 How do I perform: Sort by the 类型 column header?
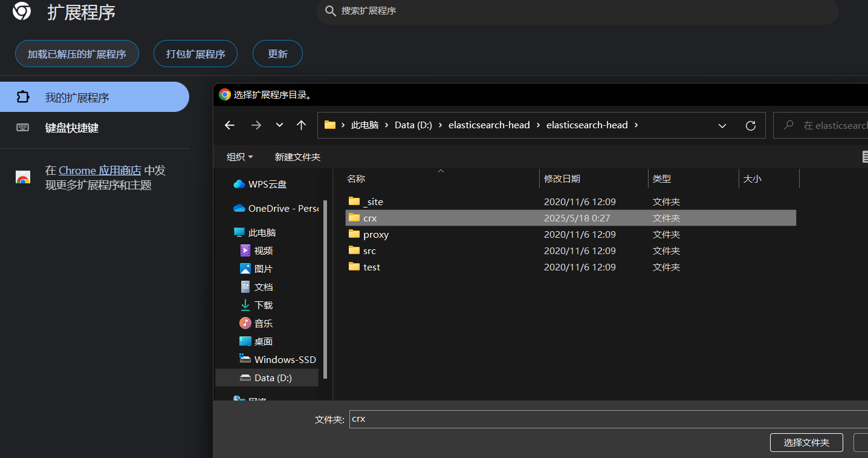click(693, 178)
